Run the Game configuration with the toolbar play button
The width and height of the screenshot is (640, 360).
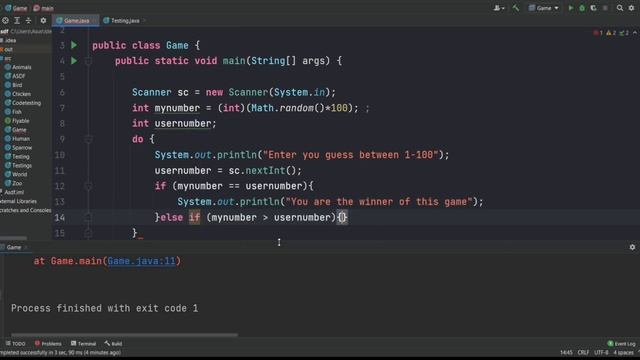[571, 8]
